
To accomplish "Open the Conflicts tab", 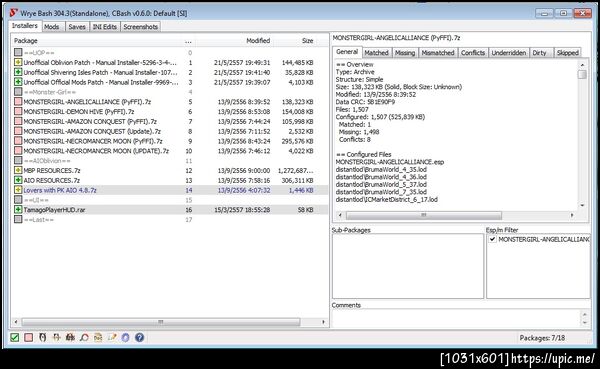I will tap(473, 53).
